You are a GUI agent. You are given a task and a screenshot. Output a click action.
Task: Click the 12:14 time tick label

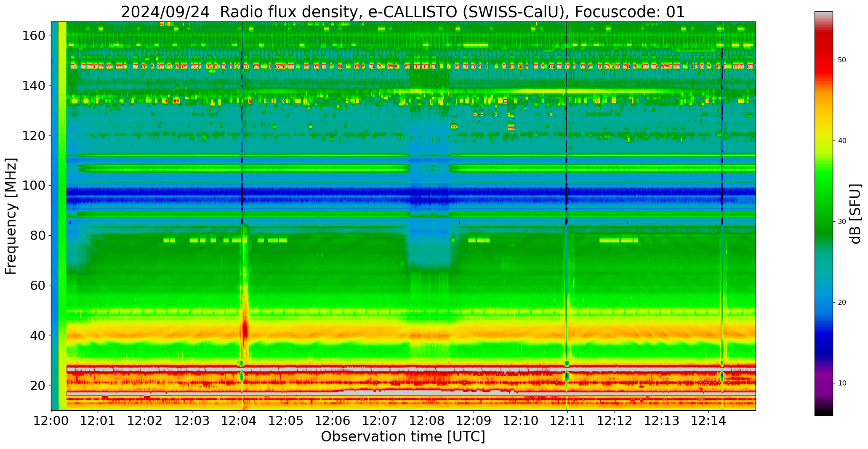(x=708, y=420)
